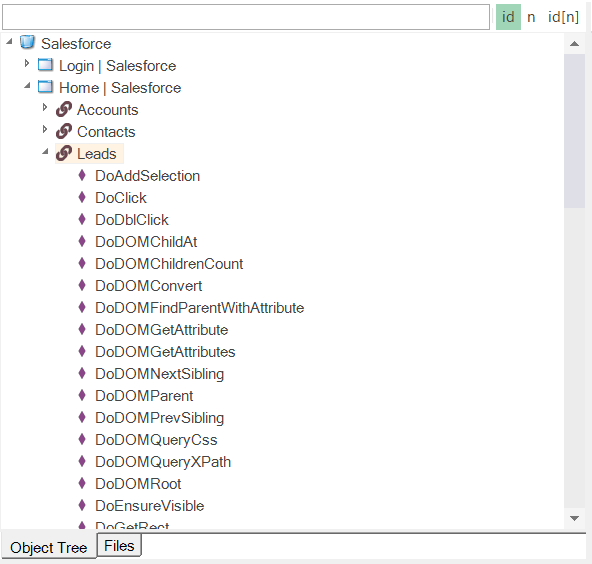The height and width of the screenshot is (564, 592).
Task: Switch to the Object Tree tab
Action: (x=49, y=547)
